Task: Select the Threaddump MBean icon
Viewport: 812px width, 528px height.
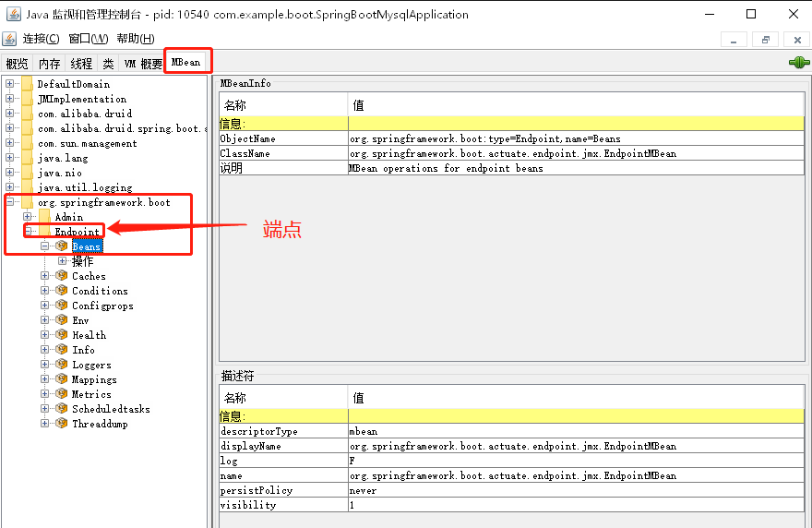Action: point(62,424)
